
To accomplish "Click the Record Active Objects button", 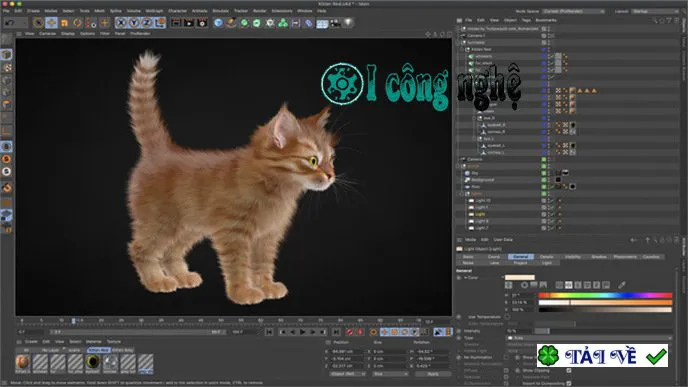I will point(350,332).
